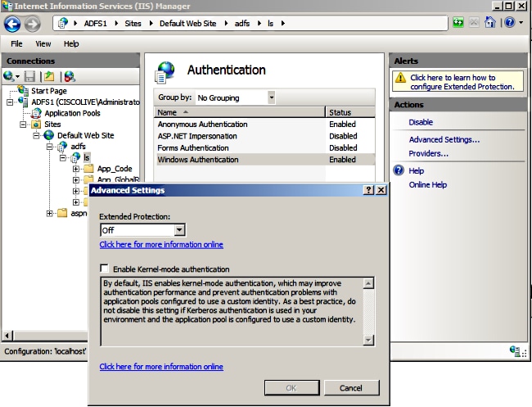Viewport: 532px width, 407px height.
Task: Open the View menu
Action: (x=43, y=43)
